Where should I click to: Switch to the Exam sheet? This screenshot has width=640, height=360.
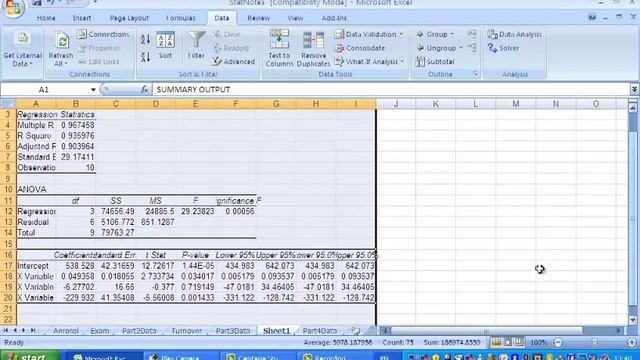pyautogui.click(x=100, y=331)
